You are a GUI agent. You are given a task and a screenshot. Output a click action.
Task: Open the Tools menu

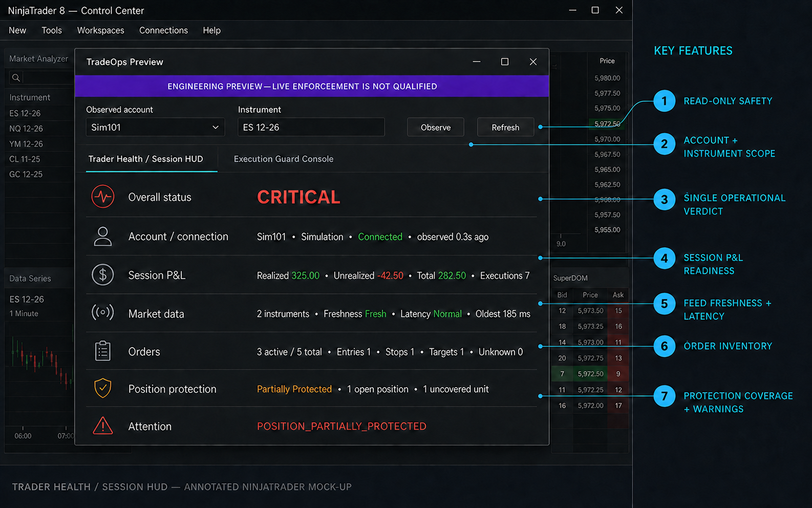point(52,30)
